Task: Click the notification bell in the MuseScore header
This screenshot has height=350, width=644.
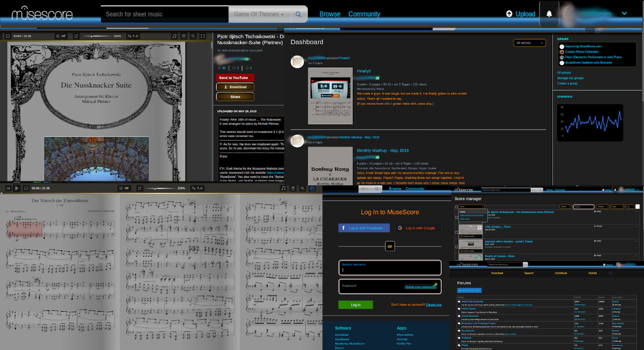Action: coord(549,14)
